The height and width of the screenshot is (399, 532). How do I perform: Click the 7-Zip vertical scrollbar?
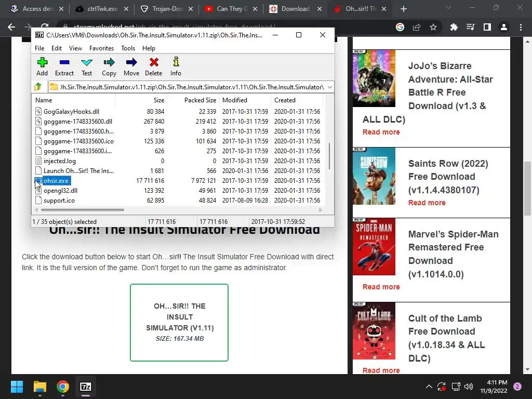[329, 156]
